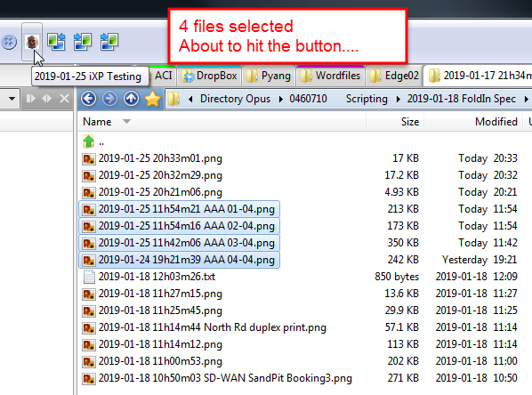This screenshot has height=395, width=532.
Task: Click the round grid icon at the toolbar's left edge
Action: (x=9, y=42)
